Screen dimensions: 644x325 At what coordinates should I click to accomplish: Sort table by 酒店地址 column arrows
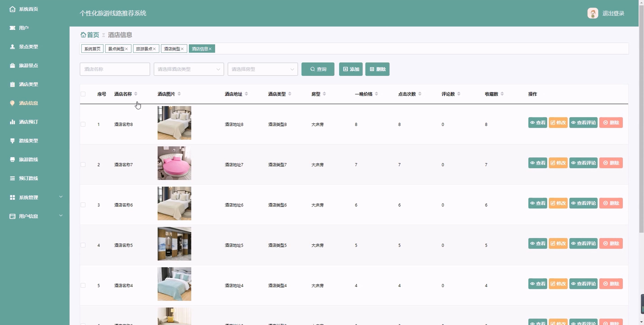(246, 94)
